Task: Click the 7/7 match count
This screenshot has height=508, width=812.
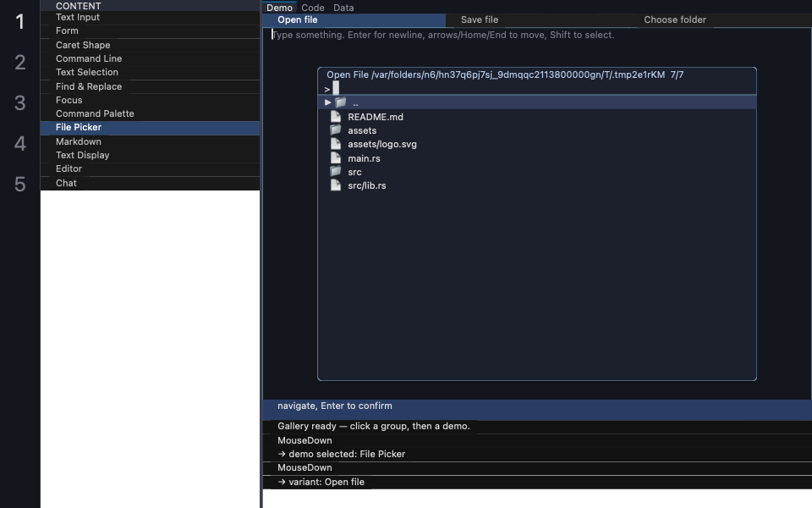Action: click(677, 75)
